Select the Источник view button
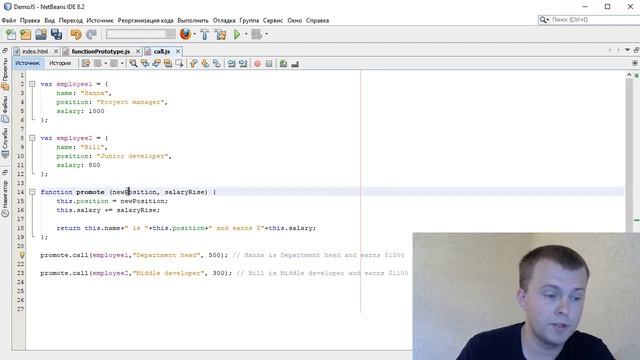Image resolution: width=640 pixels, height=360 pixels. point(28,63)
